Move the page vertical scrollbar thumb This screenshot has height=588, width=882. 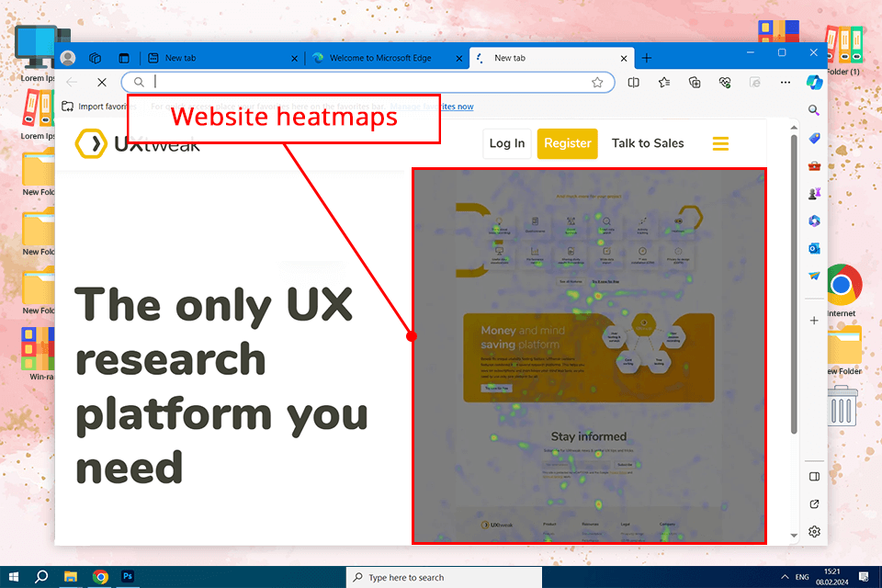click(794, 284)
